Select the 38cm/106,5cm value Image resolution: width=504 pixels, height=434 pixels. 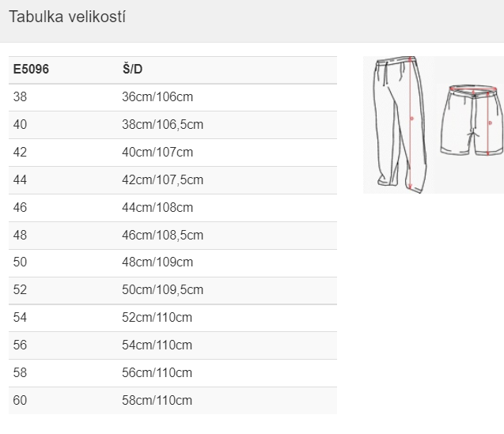point(163,125)
